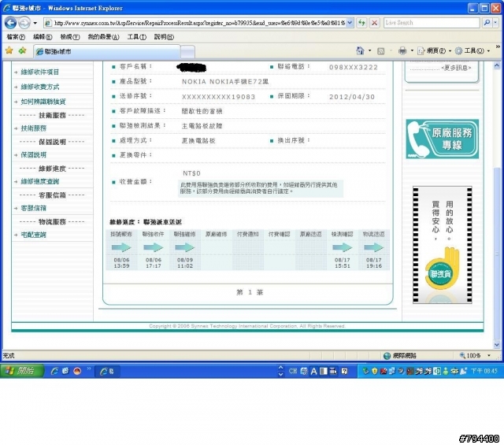Click the 聯強收件 progress step arrow
The width and height of the screenshot is (504, 445).
154,247
